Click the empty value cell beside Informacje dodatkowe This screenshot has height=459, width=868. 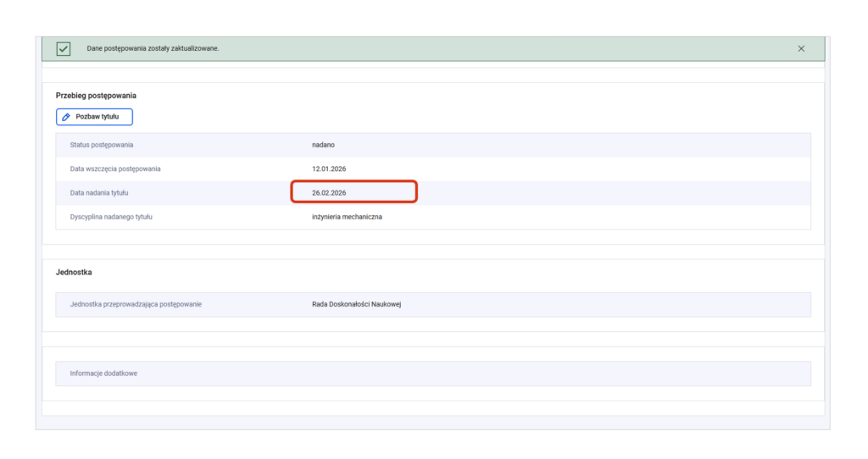pos(509,373)
